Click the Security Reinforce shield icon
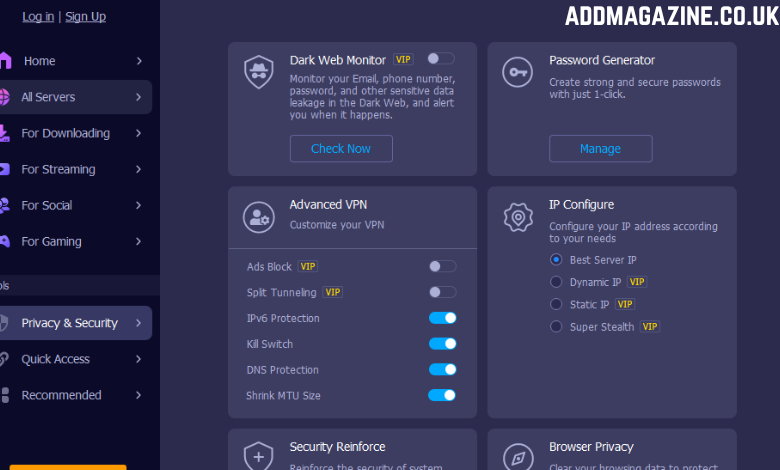The width and height of the screenshot is (780, 470). click(259, 455)
